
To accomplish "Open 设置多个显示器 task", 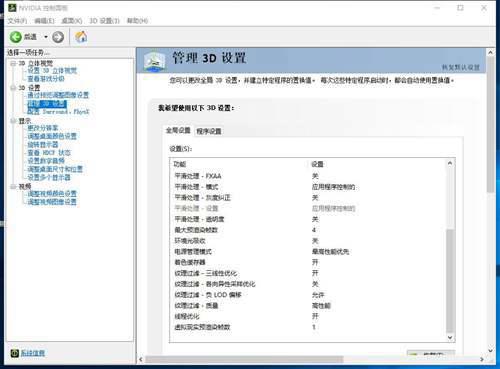I will tap(49, 177).
